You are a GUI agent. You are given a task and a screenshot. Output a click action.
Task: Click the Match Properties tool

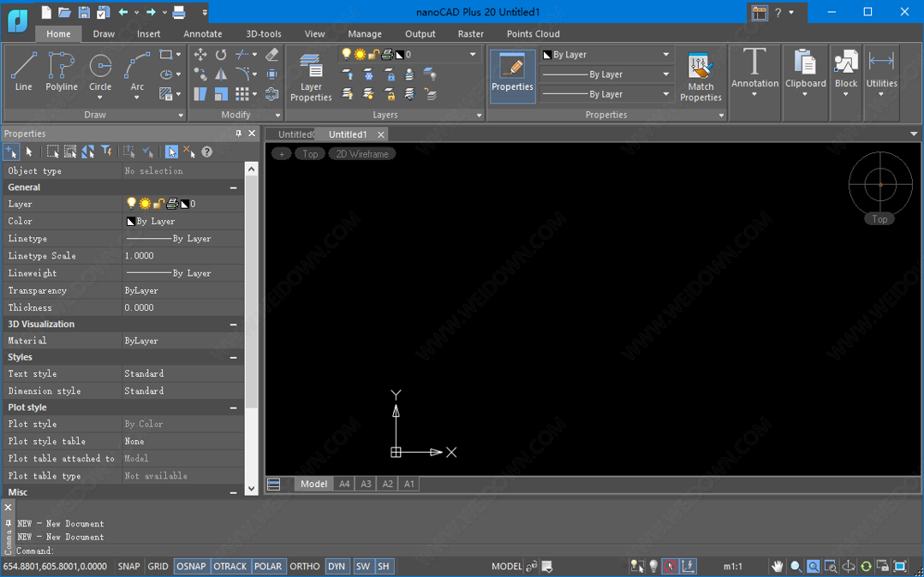point(700,76)
